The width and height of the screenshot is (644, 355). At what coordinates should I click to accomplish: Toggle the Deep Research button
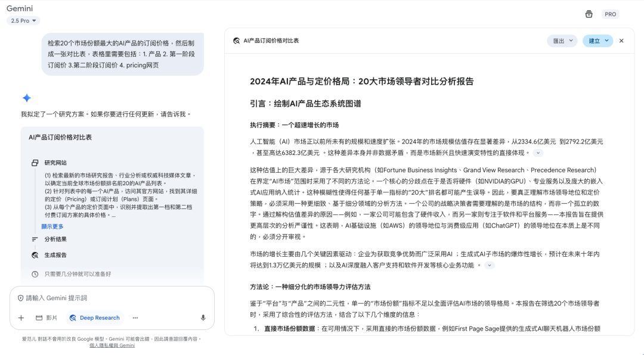pos(95,317)
